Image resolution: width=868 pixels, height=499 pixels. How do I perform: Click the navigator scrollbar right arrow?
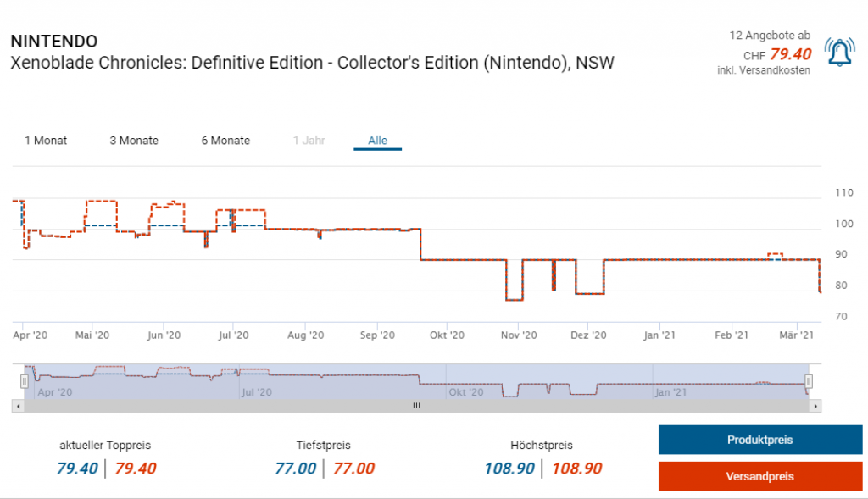point(816,407)
